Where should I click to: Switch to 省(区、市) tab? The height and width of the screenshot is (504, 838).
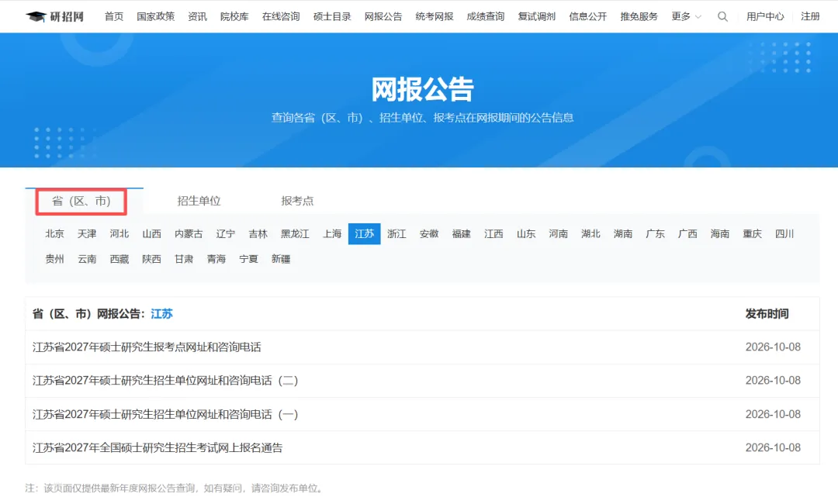(x=81, y=202)
